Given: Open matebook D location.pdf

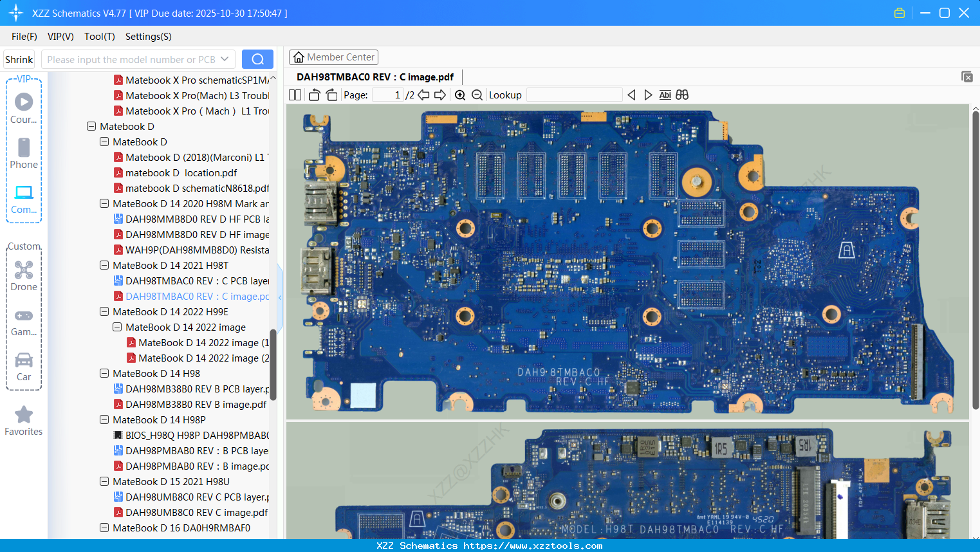Looking at the screenshot, I should pos(176,173).
